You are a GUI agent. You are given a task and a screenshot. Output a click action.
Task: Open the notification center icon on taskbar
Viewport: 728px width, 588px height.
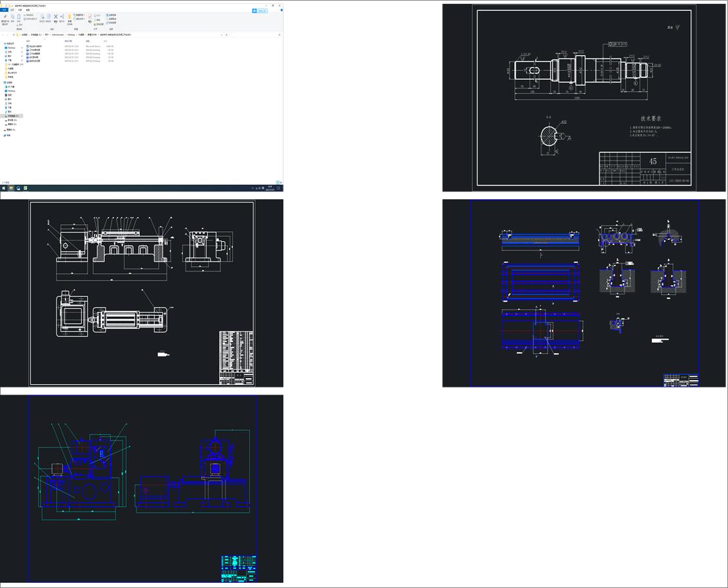tap(279, 188)
